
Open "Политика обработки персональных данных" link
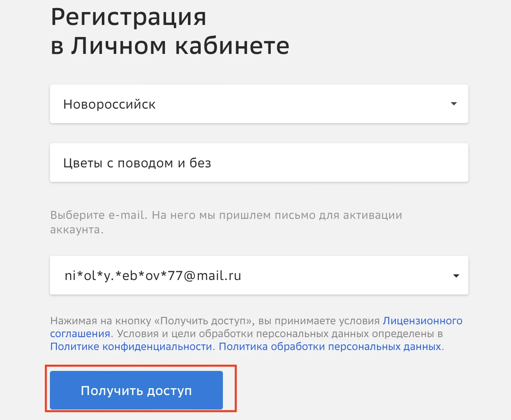point(330,346)
